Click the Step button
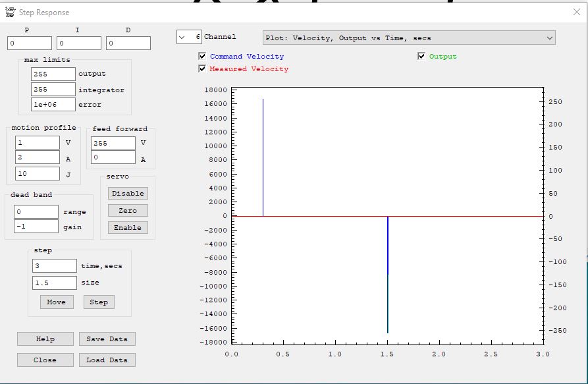The width and height of the screenshot is (588, 384). 99,302
